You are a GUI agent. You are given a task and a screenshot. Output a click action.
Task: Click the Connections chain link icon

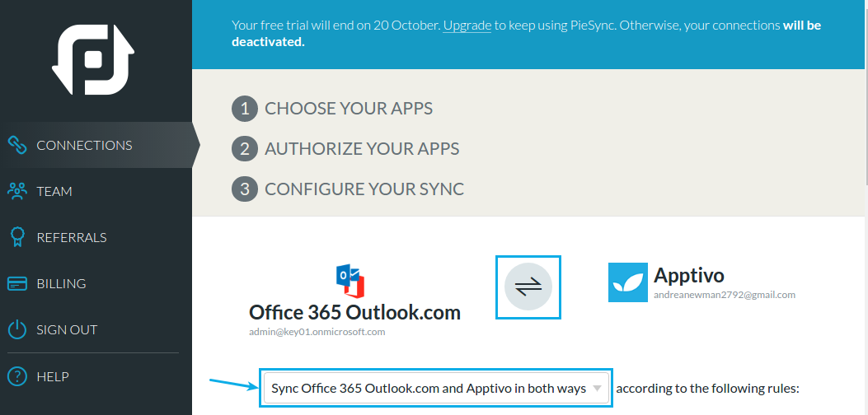pyautogui.click(x=17, y=145)
